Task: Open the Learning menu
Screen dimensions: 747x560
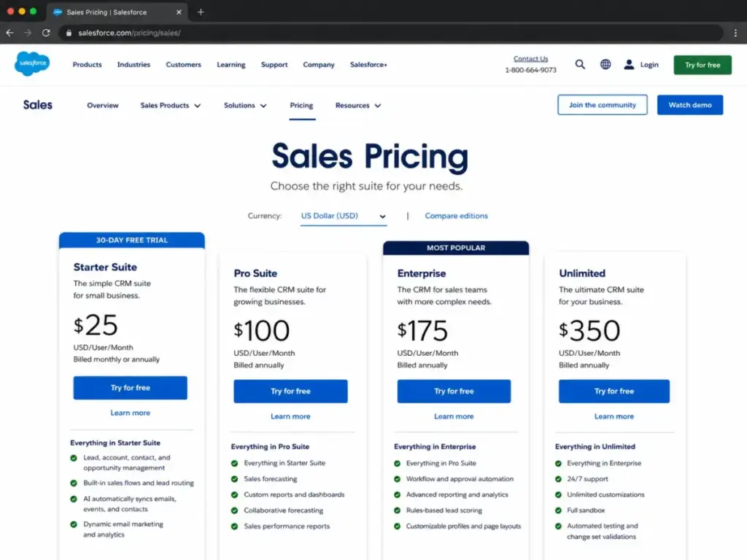Action: click(231, 64)
